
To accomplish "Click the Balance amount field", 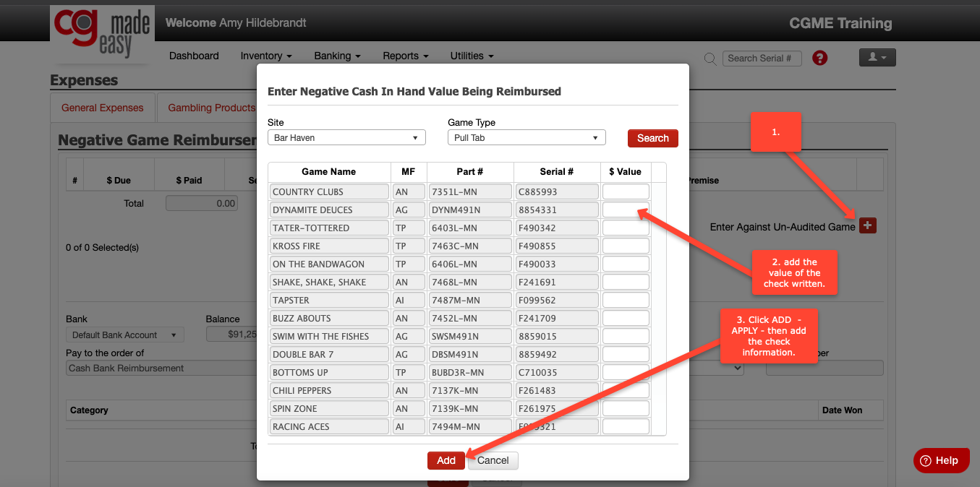I will tap(231, 335).
